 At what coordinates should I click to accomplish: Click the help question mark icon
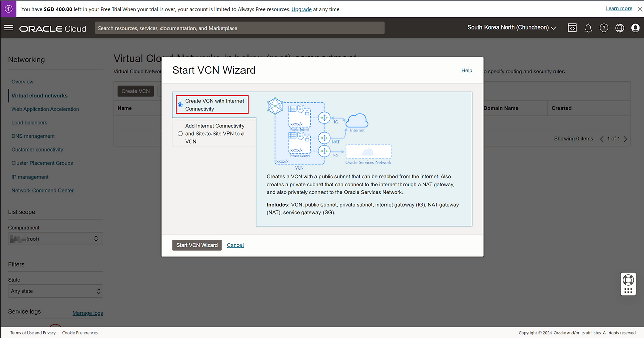604,28
